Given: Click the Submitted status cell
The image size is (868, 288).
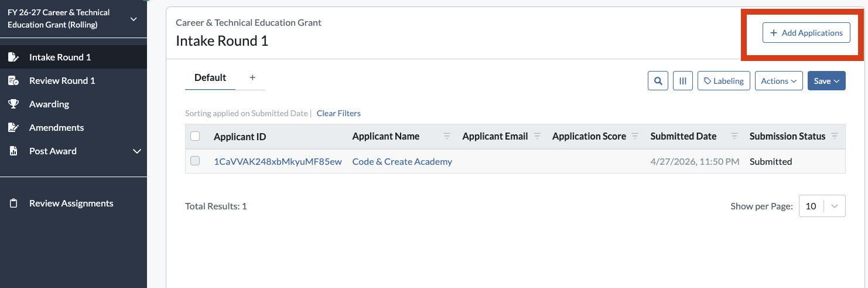Looking at the screenshot, I should 770,161.
